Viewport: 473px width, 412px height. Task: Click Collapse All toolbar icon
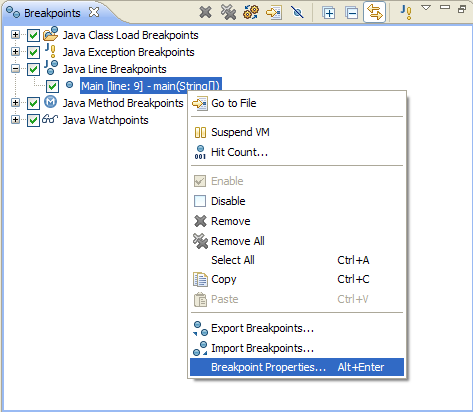click(x=352, y=13)
